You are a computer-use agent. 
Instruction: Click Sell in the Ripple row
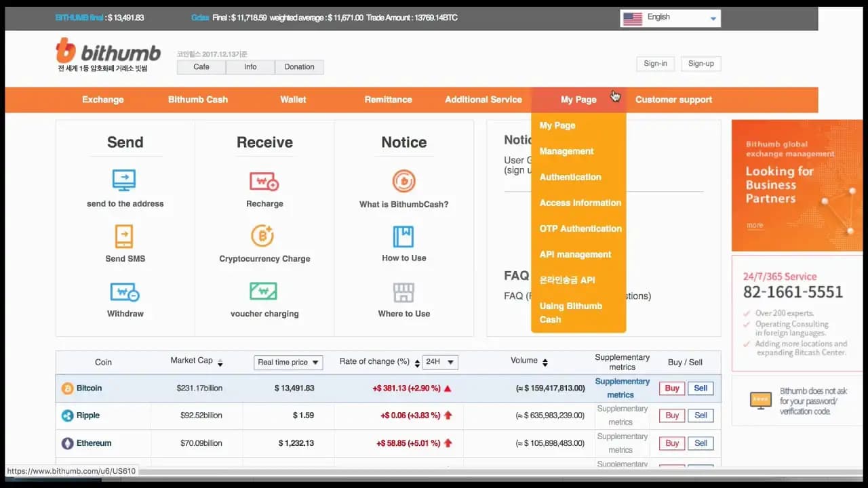(x=701, y=415)
